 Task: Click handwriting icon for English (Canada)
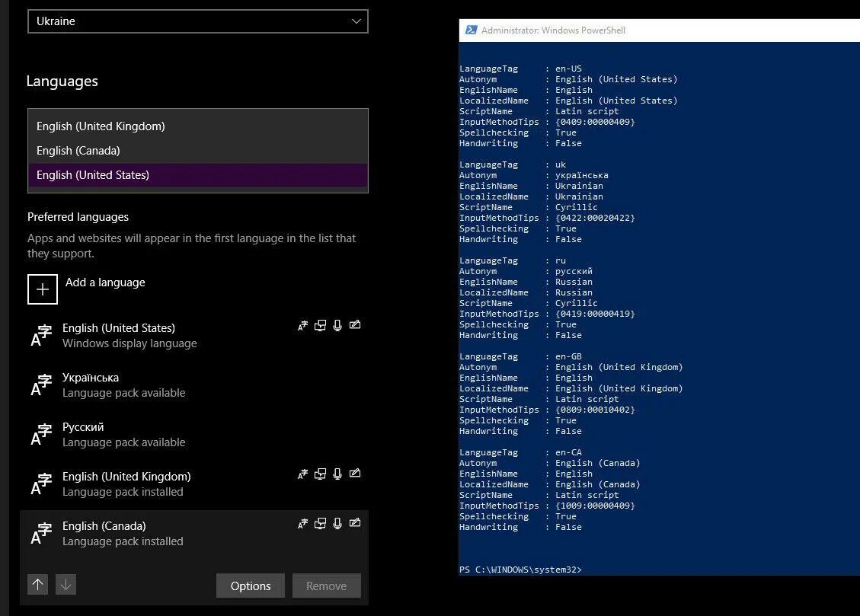(355, 523)
